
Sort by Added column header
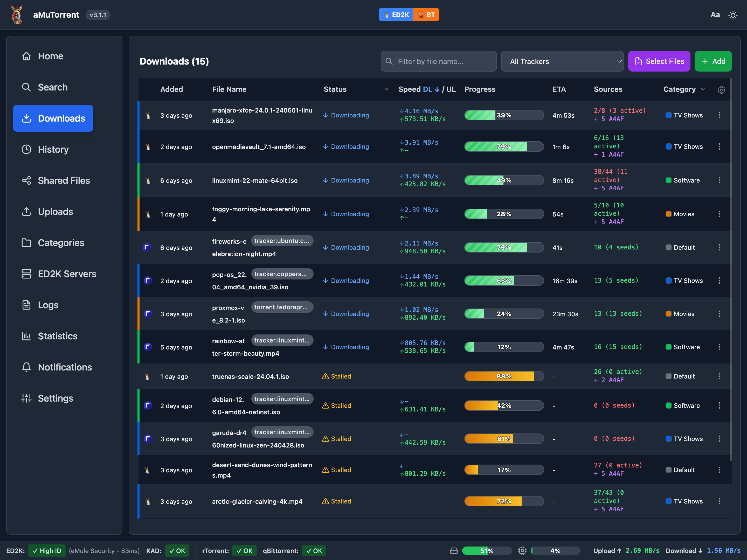(x=171, y=89)
